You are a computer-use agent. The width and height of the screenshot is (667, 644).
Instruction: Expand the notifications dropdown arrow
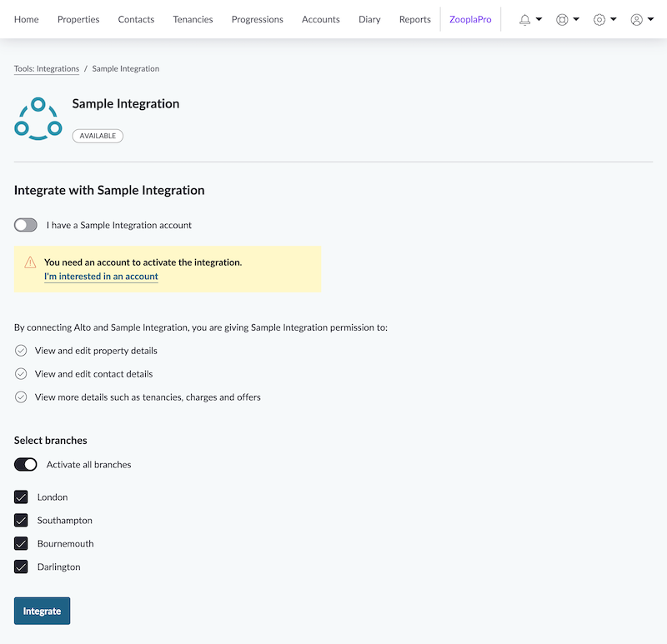tap(539, 19)
